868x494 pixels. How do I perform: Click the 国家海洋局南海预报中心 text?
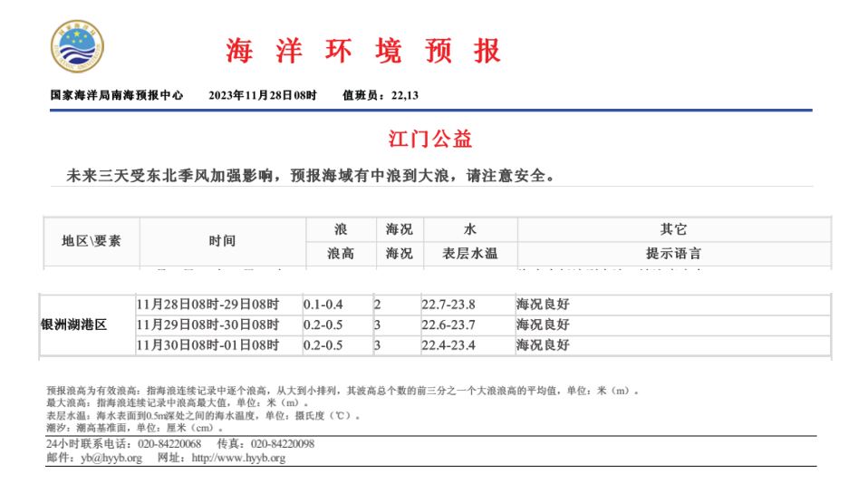click(117, 95)
